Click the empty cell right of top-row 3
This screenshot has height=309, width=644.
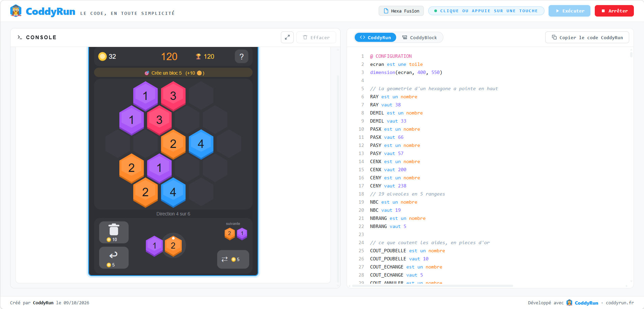[x=201, y=96]
